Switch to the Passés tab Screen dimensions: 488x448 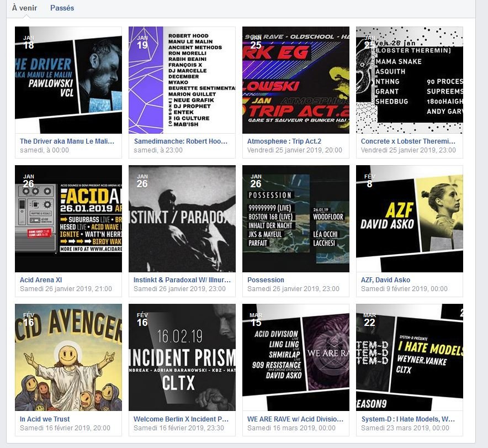pyautogui.click(x=62, y=8)
